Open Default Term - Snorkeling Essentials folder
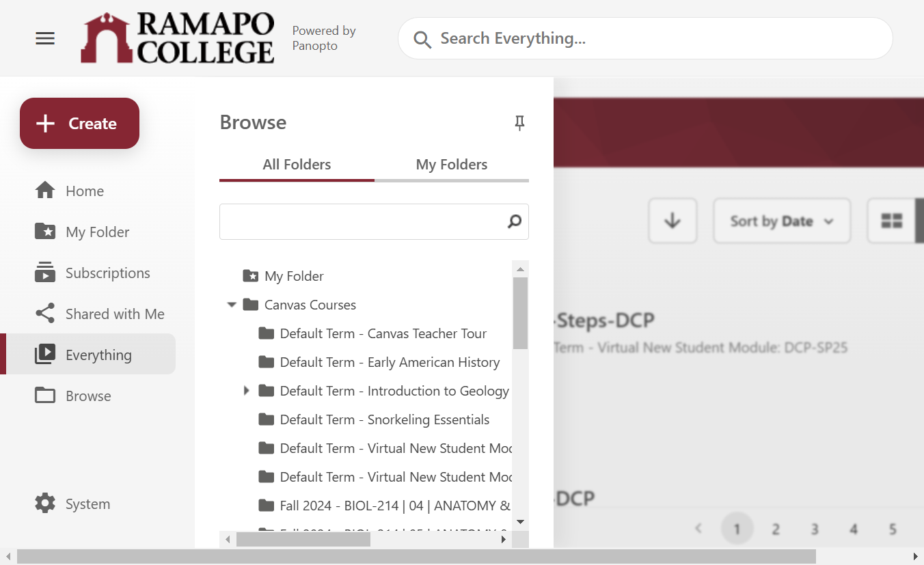 click(x=385, y=419)
